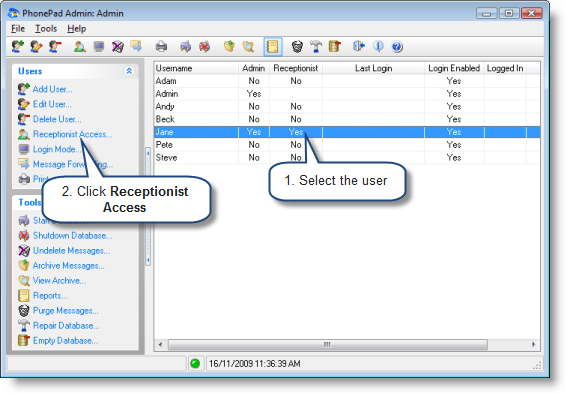This screenshot has width=566, height=394.
Task: Click the Receptionist Access toolbar icon
Action: pyautogui.click(x=79, y=47)
